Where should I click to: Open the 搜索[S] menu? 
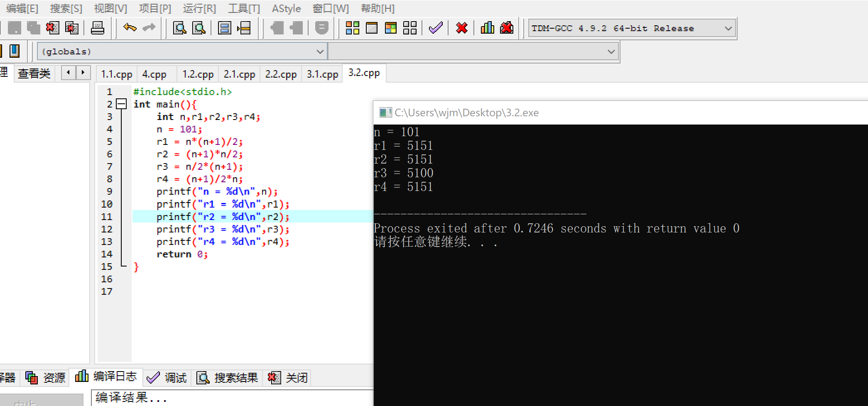click(x=66, y=8)
